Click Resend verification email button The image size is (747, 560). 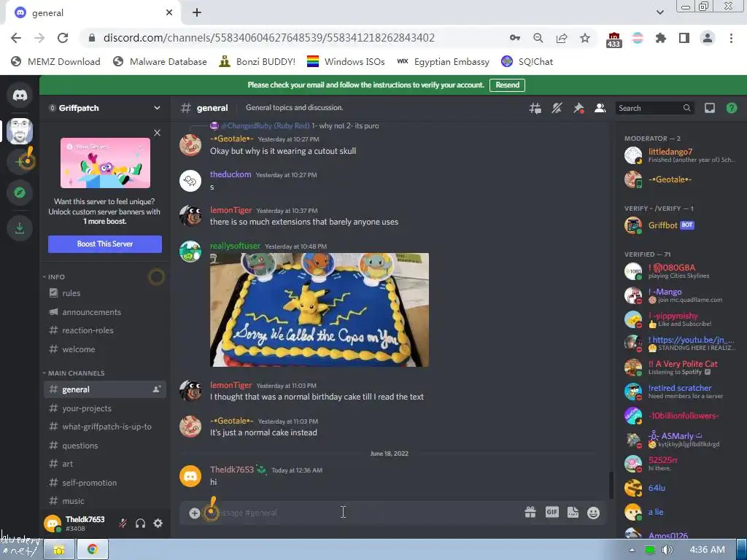[507, 85]
